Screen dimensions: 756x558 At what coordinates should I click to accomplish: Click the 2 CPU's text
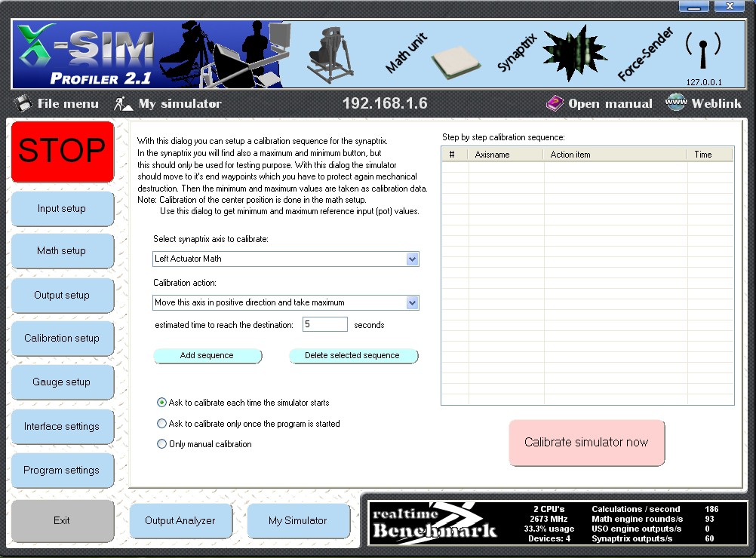pyautogui.click(x=549, y=509)
